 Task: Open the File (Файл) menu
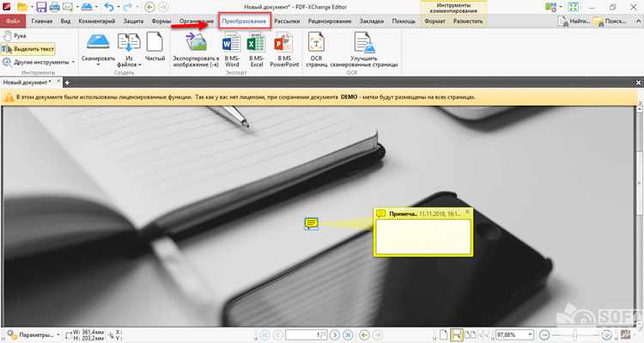pyautogui.click(x=13, y=21)
